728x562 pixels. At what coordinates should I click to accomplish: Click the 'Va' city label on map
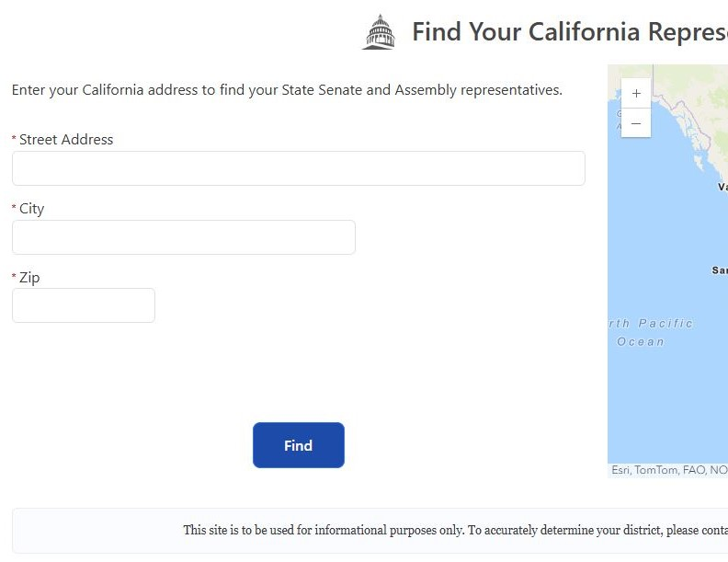722,187
